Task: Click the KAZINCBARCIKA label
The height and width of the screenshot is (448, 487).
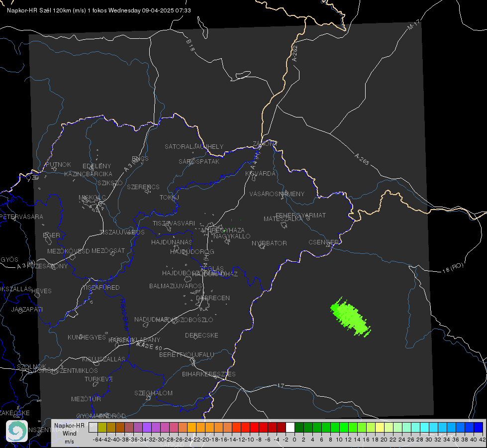Action: pos(88,174)
